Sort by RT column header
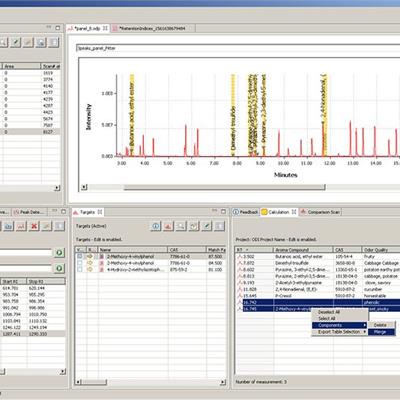Screen dimensions: 400x400 [x=254, y=250]
